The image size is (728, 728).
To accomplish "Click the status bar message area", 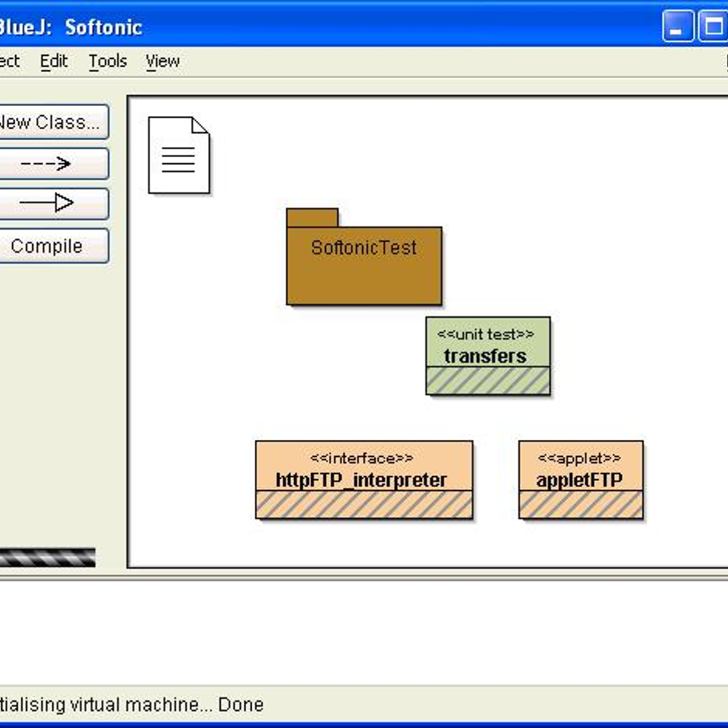I will 182,704.
